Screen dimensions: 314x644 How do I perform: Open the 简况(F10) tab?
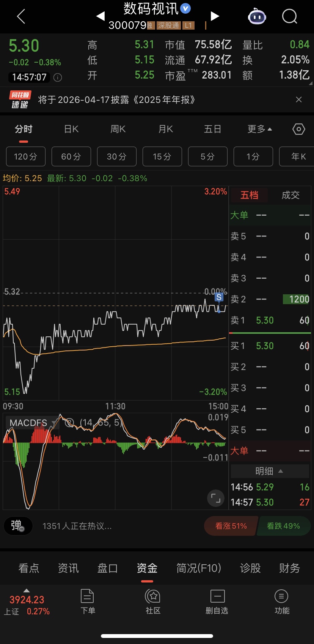[x=199, y=568]
